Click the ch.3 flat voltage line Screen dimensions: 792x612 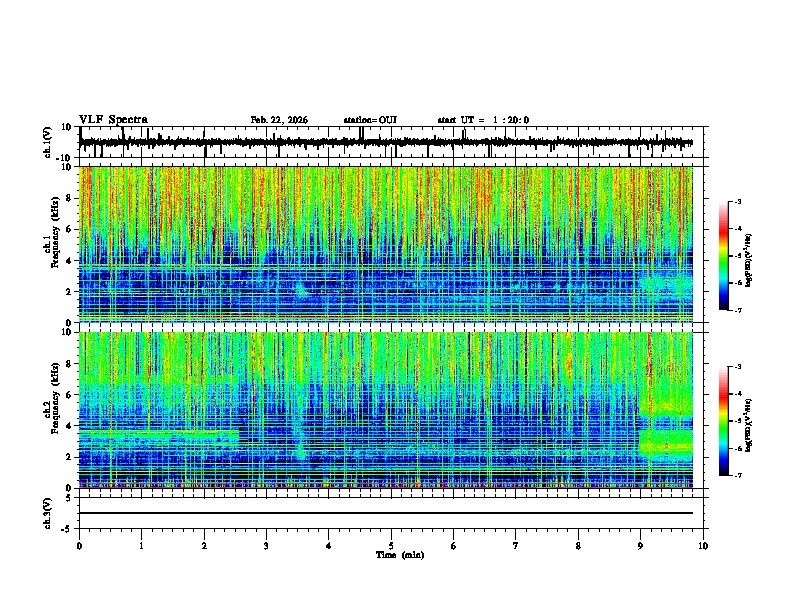[385, 513]
